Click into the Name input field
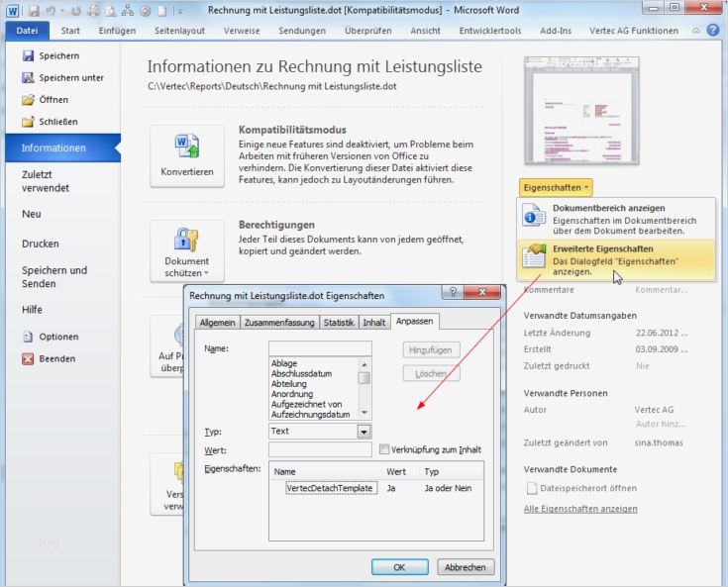This screenshot has width=728, height=587. click(x=320, y=348)
